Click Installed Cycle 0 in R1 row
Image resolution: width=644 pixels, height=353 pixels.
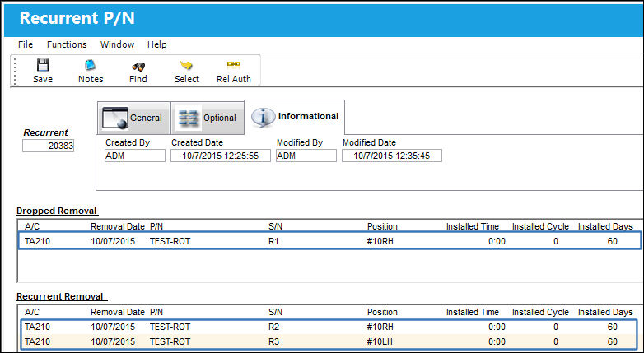pos(556,241)
